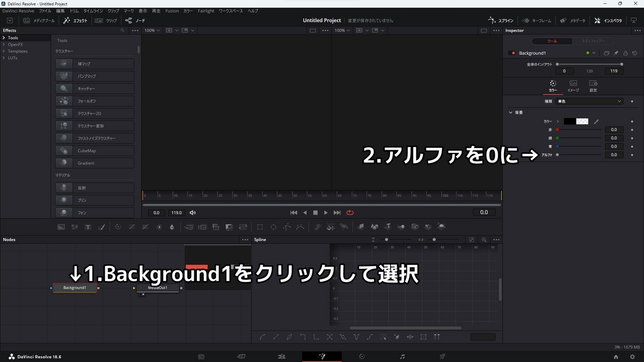This screenshot has height=362, width=644.
Task: Switch to the Color page at the bottom
Action: coord(362,356)
